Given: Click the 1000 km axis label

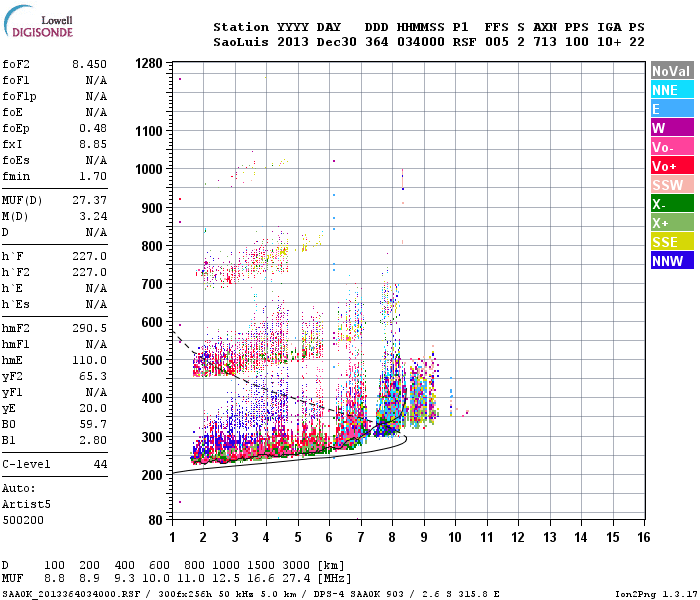Looking at the screenshot, I should 149,169.
